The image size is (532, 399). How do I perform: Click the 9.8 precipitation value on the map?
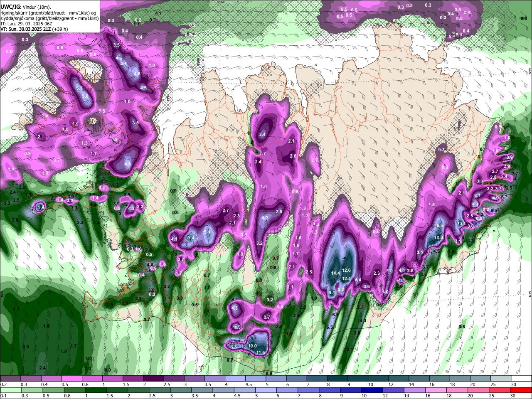pyautogui.click(x=332, y=293)
